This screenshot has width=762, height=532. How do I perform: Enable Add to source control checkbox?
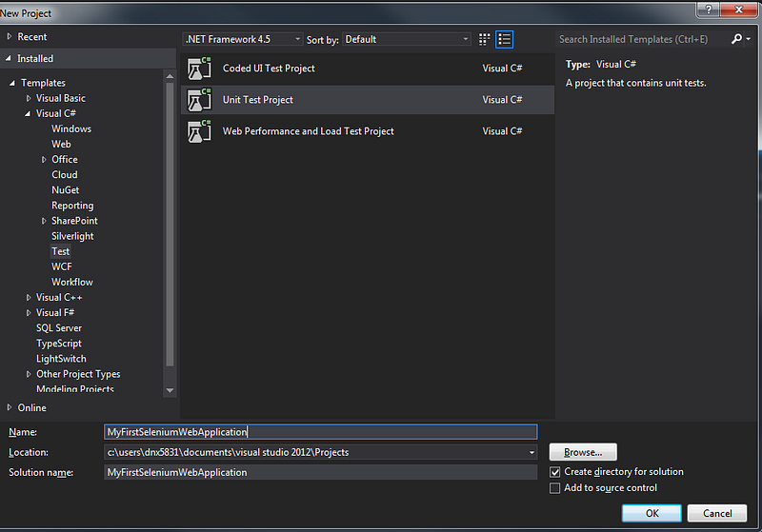555,488
